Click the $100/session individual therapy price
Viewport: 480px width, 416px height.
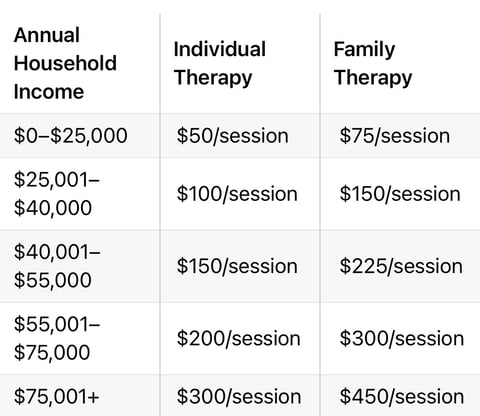237,194
